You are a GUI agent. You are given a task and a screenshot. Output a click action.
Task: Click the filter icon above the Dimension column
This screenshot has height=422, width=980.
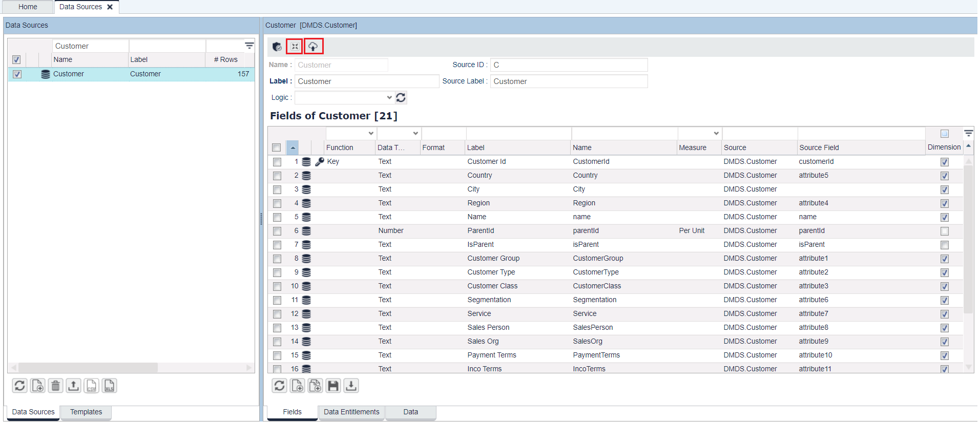pos(968,133)
